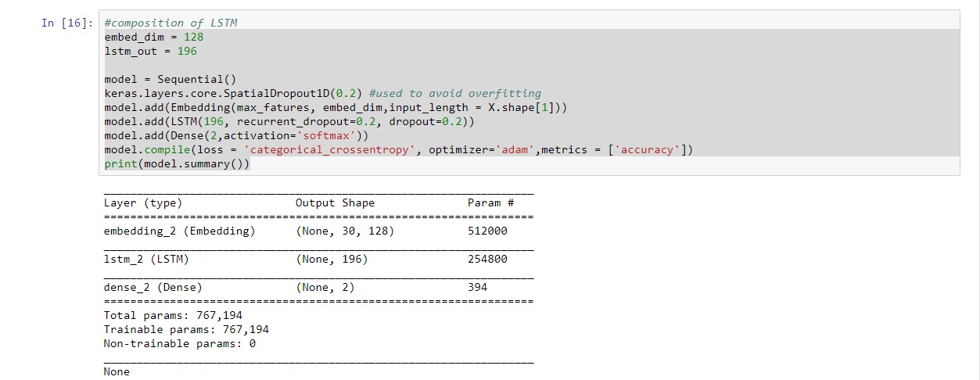Viewport: 980px width, 380px height.
Task: Click the '#used to avoid overfitting' comment
Action: [x=454, y=93]
